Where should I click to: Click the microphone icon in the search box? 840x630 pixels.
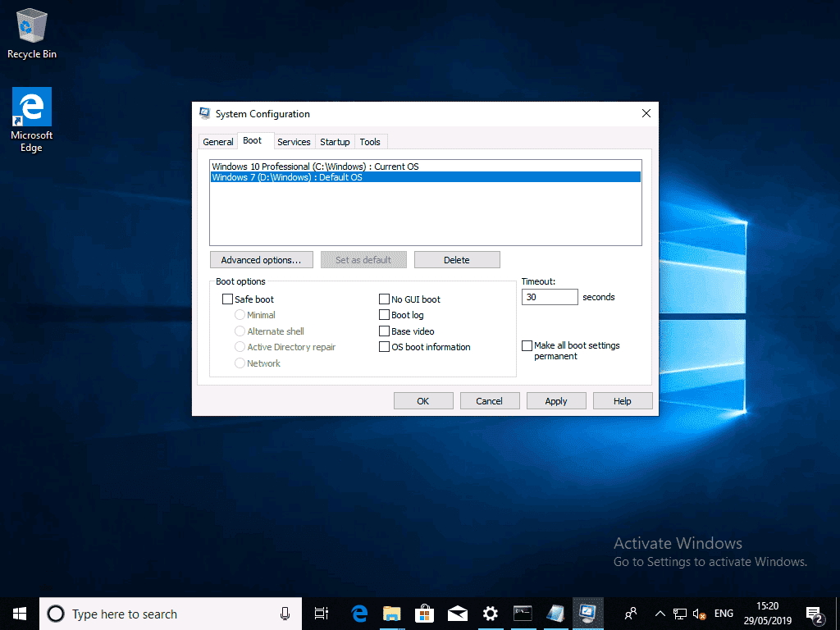click(x=285, y=614)
